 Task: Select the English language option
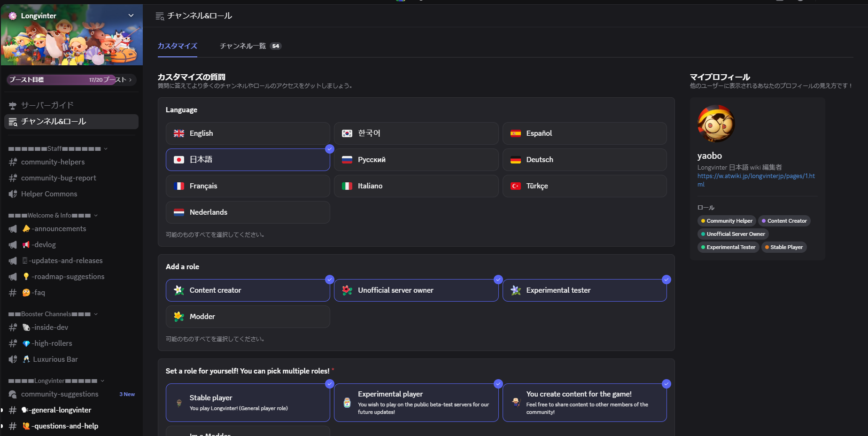pyautogui.click(x=248, y=133)
